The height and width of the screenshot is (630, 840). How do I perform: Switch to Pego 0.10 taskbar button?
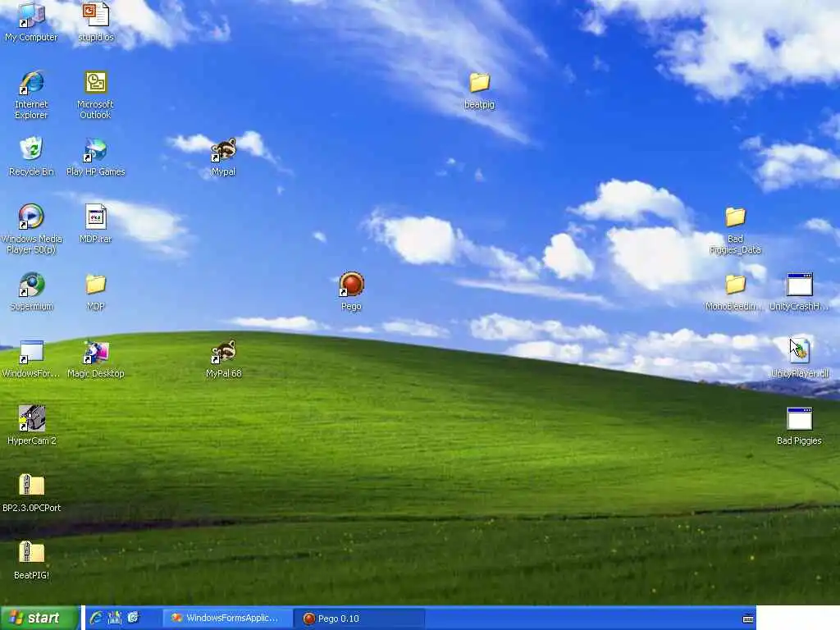click(x=359, y=619)
